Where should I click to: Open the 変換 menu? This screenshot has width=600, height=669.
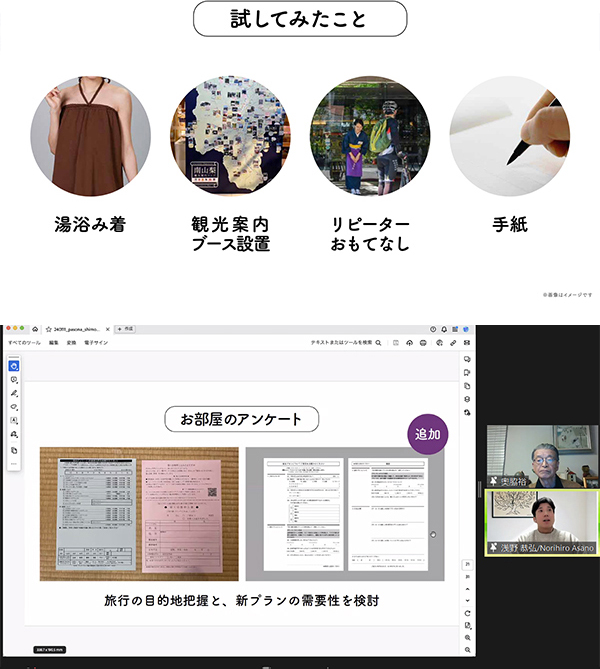(x=71, y=343)
